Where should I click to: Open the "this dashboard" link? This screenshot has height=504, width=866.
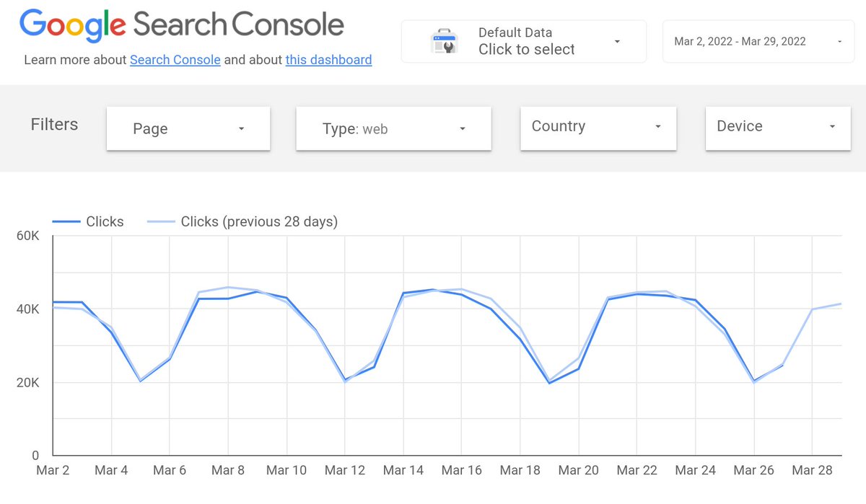click(328, 60)
